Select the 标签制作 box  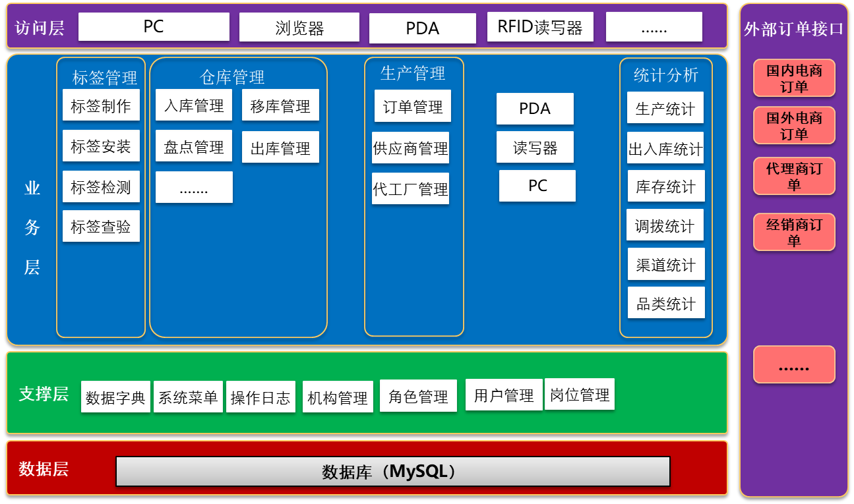tap(101, 105)
